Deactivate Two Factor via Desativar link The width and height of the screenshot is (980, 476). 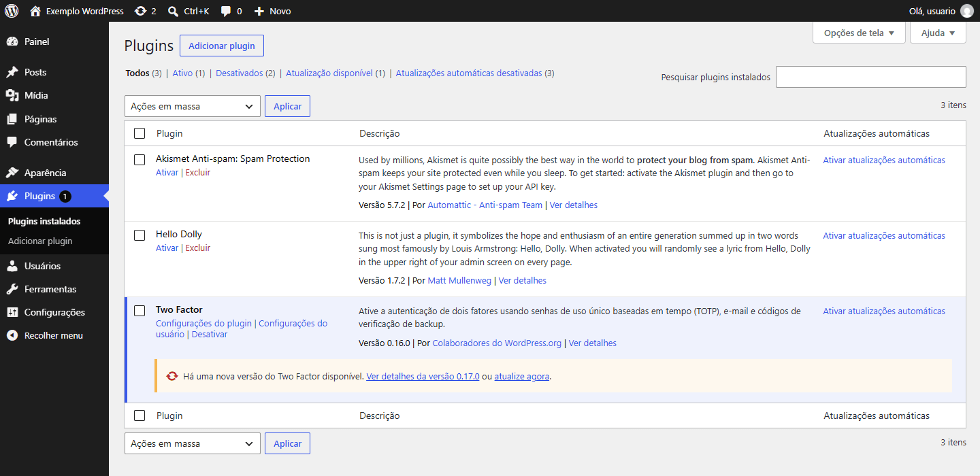210,334
